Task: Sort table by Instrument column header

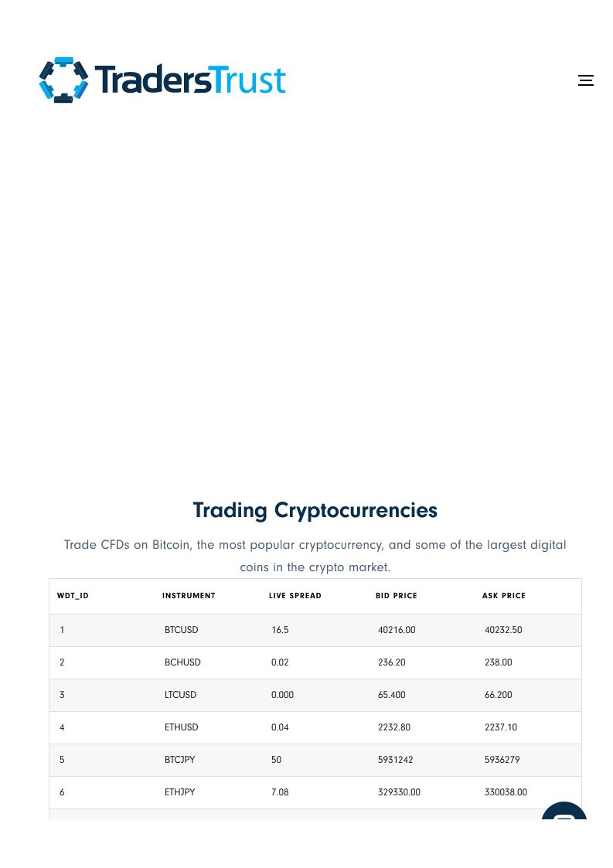Action: [x=189, y=596]
